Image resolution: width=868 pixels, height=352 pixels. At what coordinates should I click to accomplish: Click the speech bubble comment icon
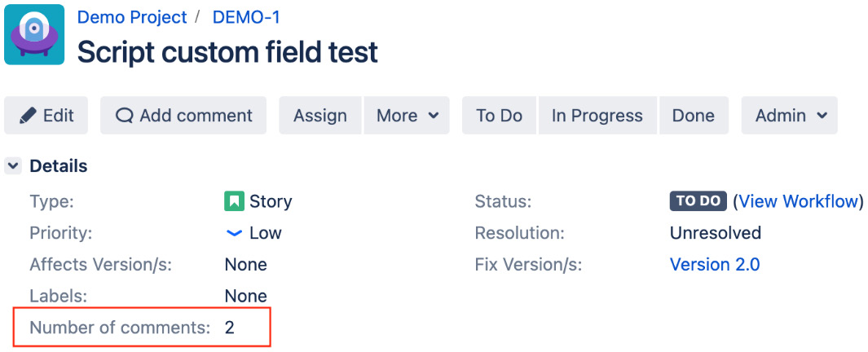click(125, 116)
